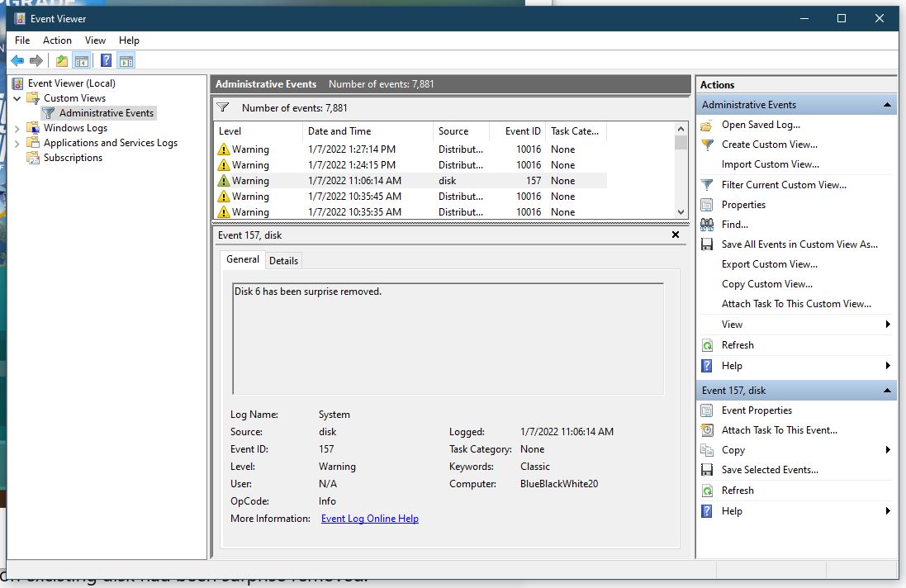Switch to the Details tab
Screen dimensions: 906x588
284,260
